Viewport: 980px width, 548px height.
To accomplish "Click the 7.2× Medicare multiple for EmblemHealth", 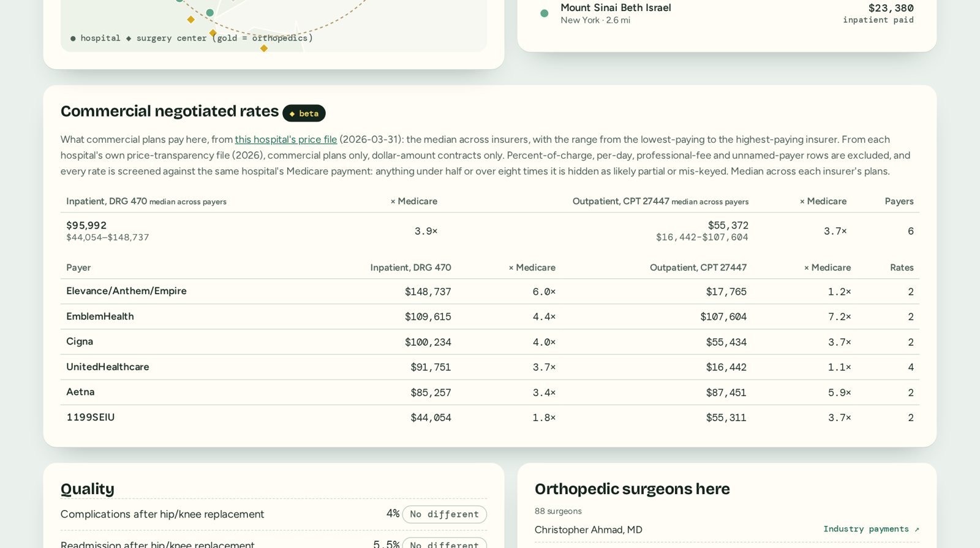I will [839, 317].
